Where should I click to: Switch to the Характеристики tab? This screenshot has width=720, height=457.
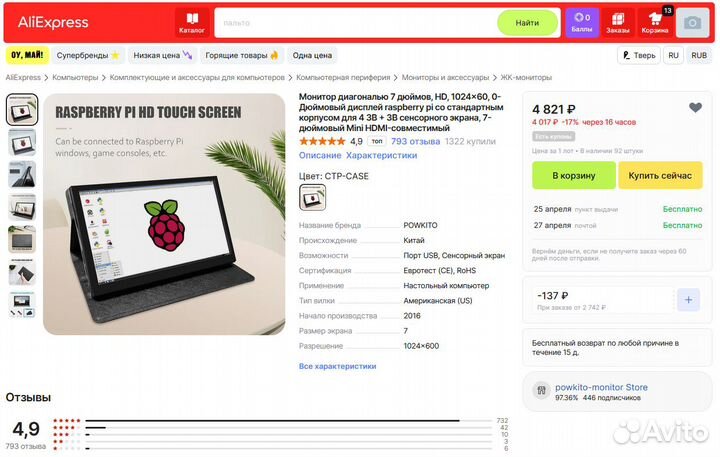click(381, 155)
